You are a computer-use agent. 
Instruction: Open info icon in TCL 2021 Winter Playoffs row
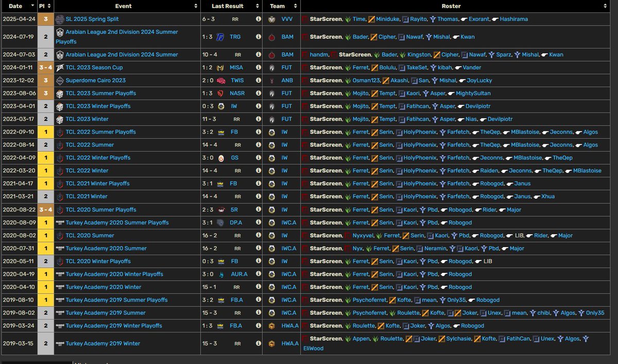pyautogui.click(x=258, y=184)
